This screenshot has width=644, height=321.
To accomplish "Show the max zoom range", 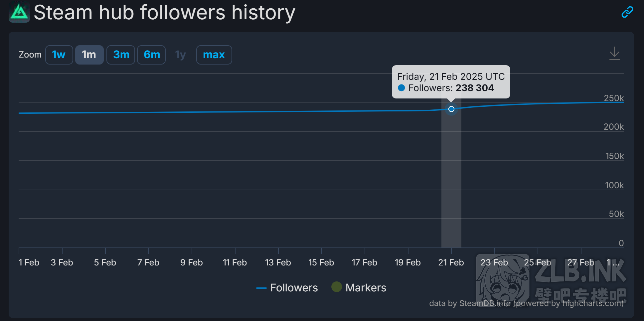I will (214, 55).
